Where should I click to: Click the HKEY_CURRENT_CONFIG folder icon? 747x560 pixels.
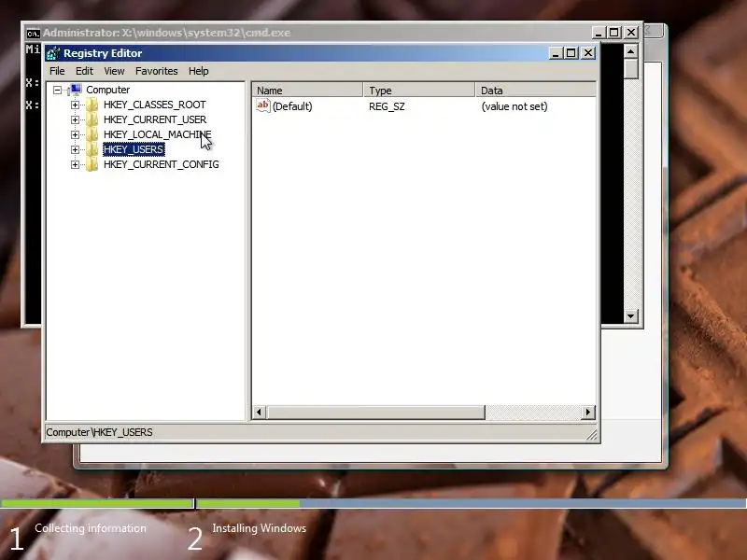pyautogui.click(x=92, y=165)
